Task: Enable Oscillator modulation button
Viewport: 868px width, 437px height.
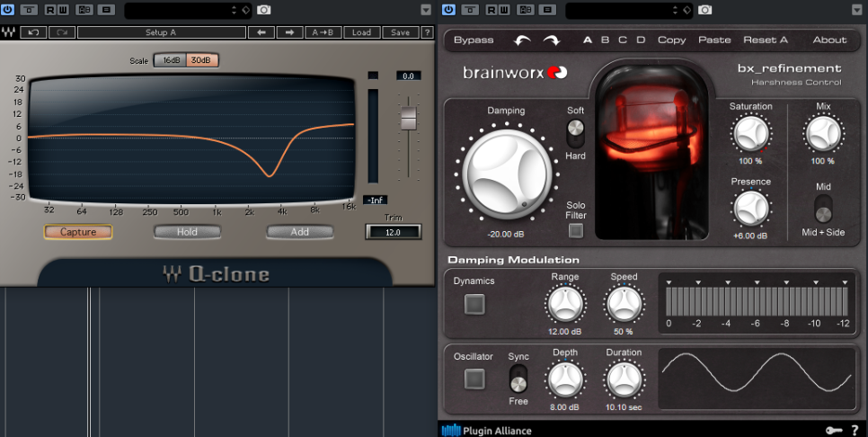Action: (x=474, y=379)
